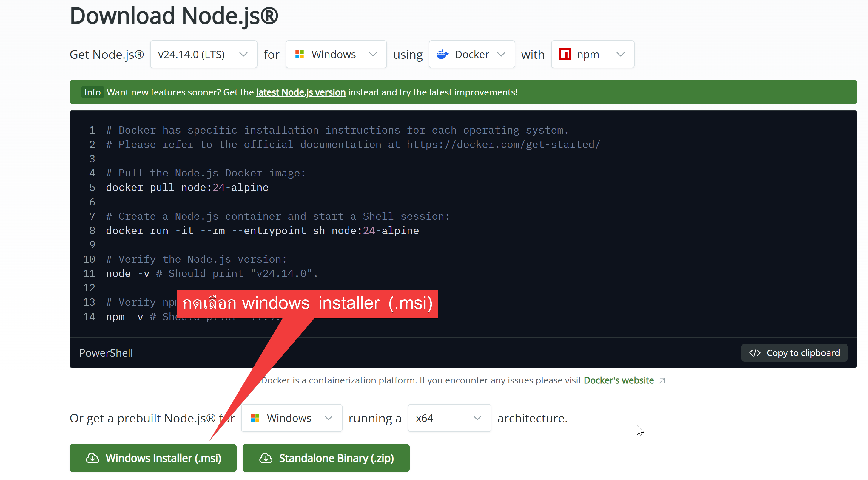Download Windows Installer (.msi)

point(153,458)
